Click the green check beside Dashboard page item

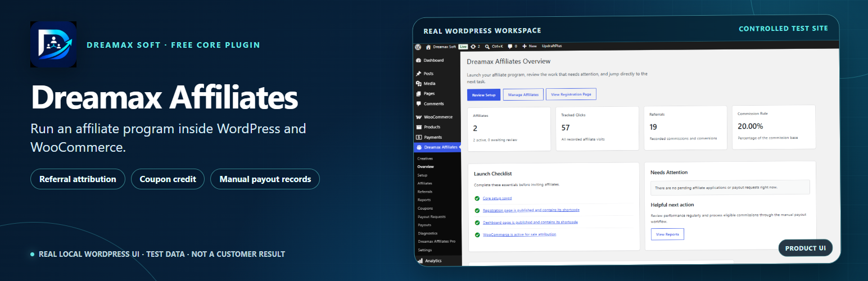click(x=477, y=223)
